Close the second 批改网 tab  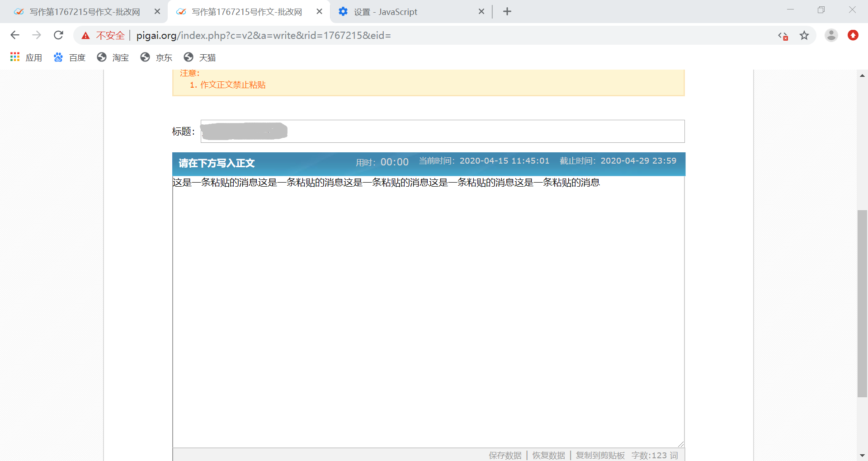coord(320,12)
